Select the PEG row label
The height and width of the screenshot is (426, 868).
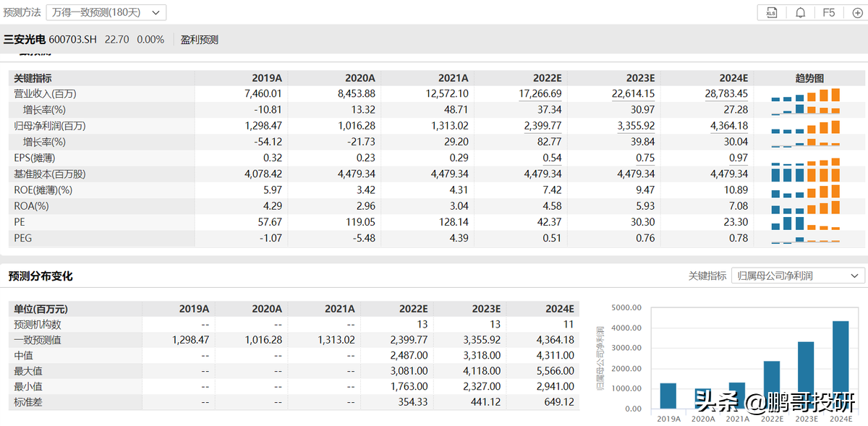(x=23, y=237)
